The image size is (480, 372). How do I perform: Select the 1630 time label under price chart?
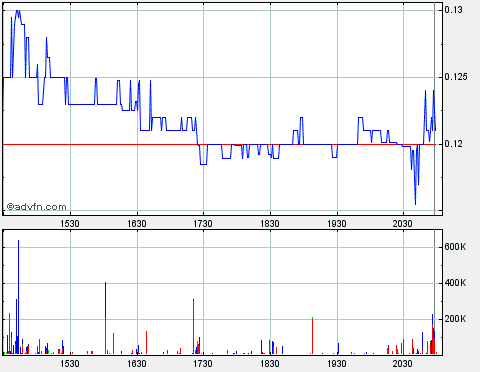pos(137,223)
